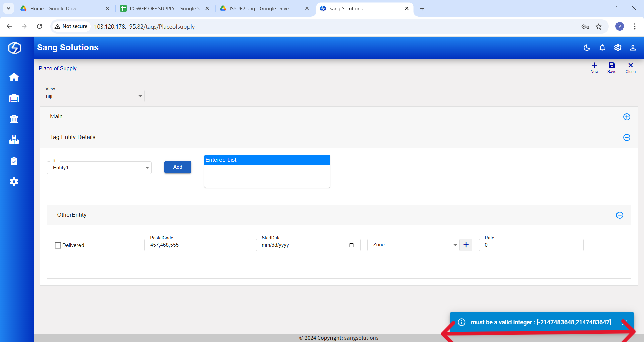644x342 pixels.
Task: Collapse the Tag Entity Details section
Action: (626, 138)
